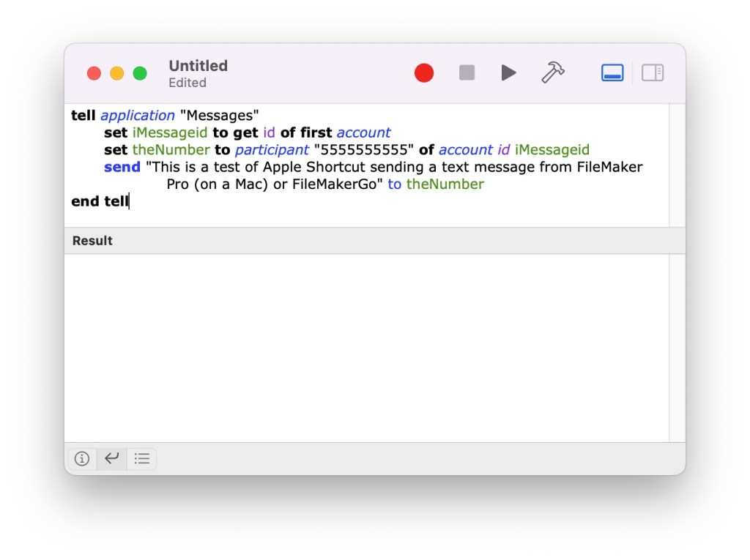Click inside the empty result pane

tap(366, 348)
